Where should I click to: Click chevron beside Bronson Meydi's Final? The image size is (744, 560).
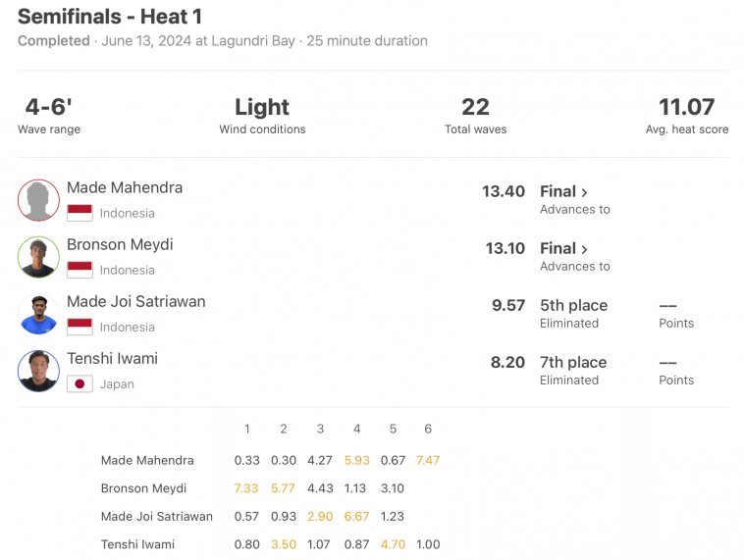[584, 249]
